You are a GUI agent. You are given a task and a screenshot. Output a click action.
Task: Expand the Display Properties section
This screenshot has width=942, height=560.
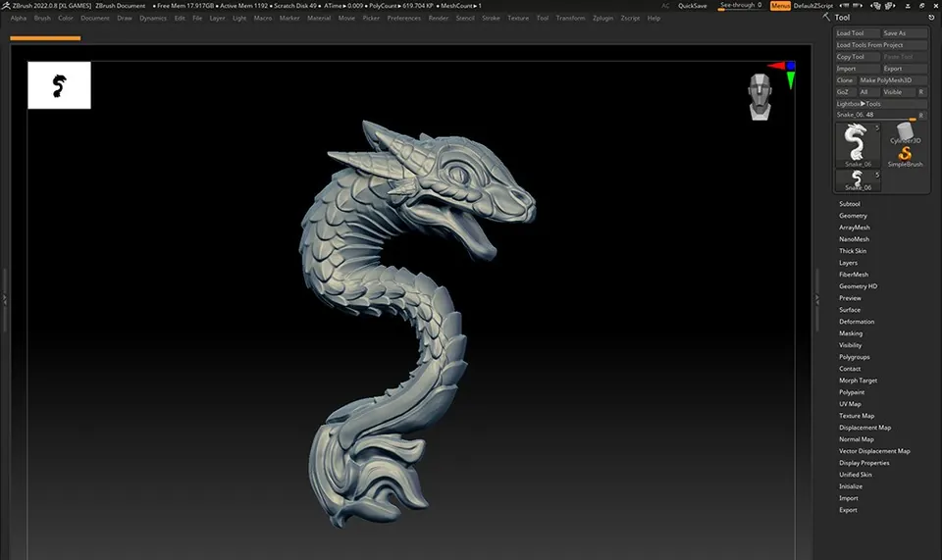(x=863, y=463)
